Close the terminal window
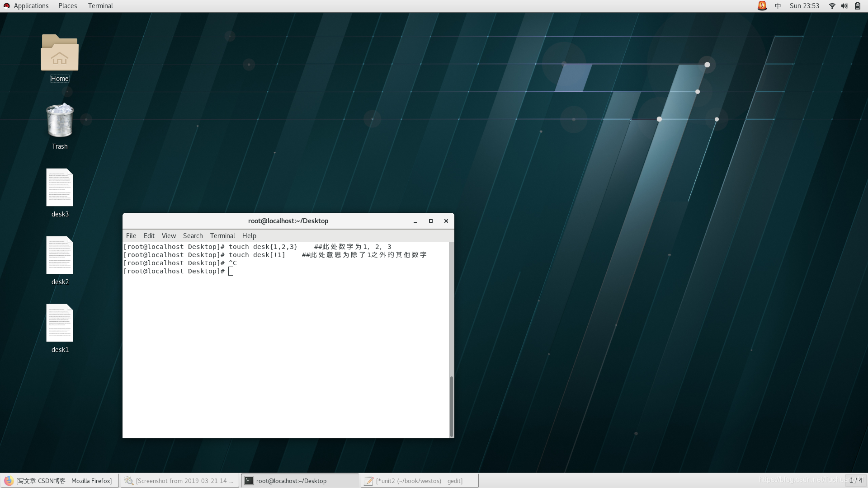The width and height of the screenshot is (868, 488). coord(446,221)
